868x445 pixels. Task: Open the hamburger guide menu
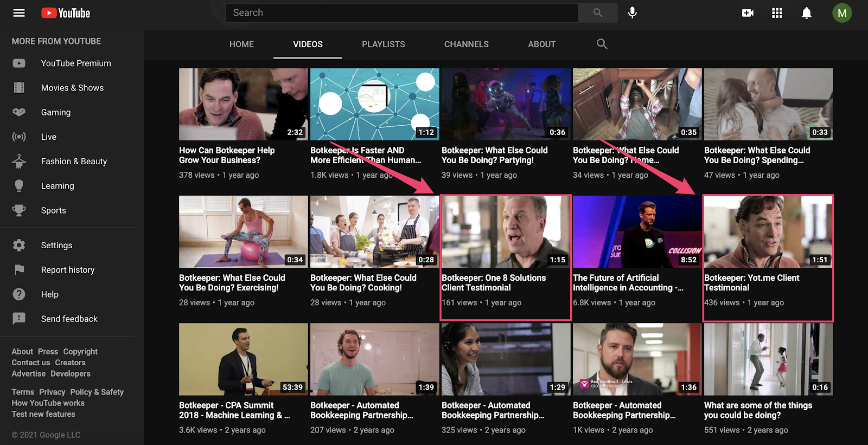19,13
